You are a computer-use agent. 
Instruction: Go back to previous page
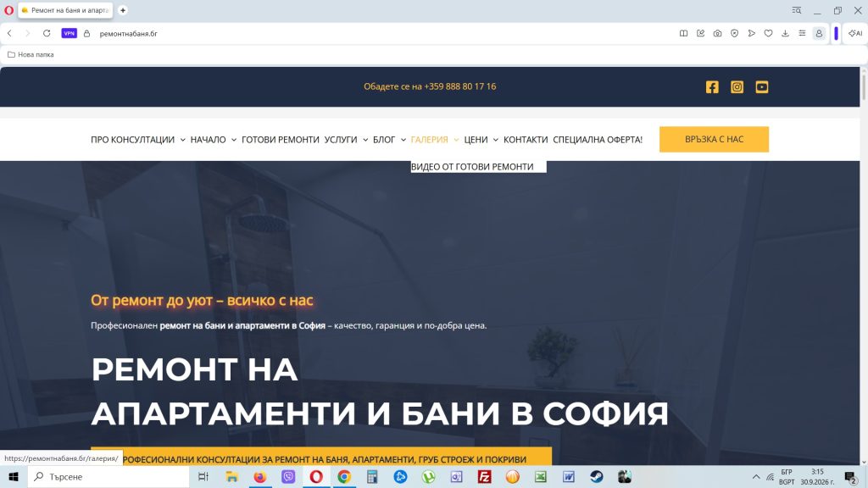click(9, 33)
